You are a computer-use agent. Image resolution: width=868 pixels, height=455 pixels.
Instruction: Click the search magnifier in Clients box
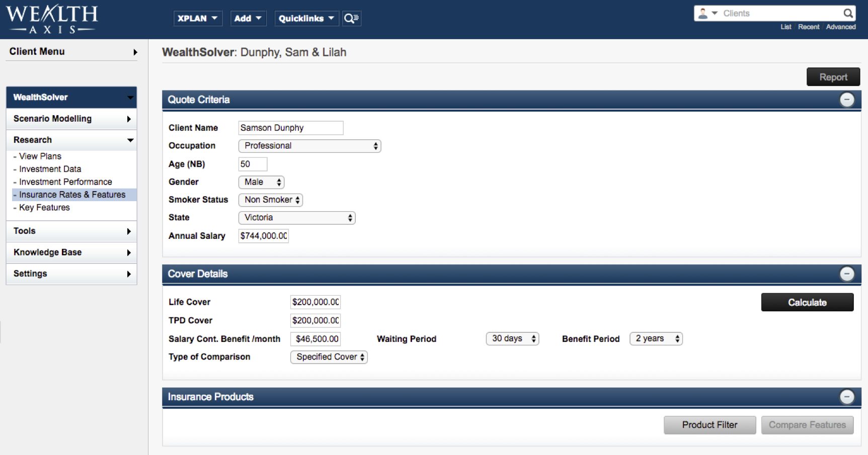tap(848, 14)
